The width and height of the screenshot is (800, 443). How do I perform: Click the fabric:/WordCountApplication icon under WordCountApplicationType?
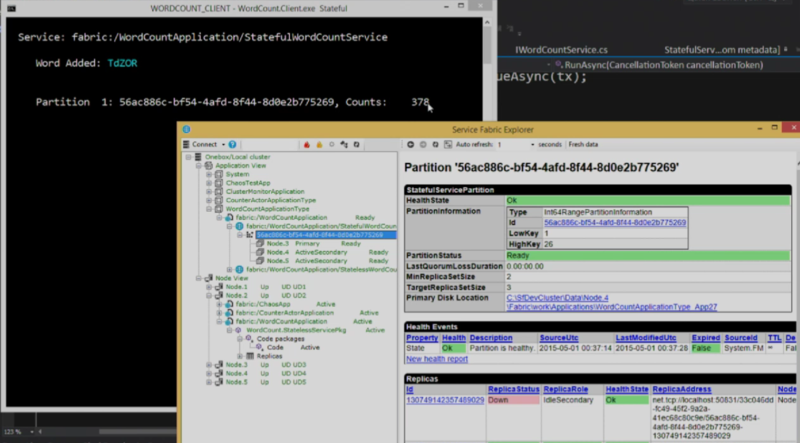click(x=229, y=217)
